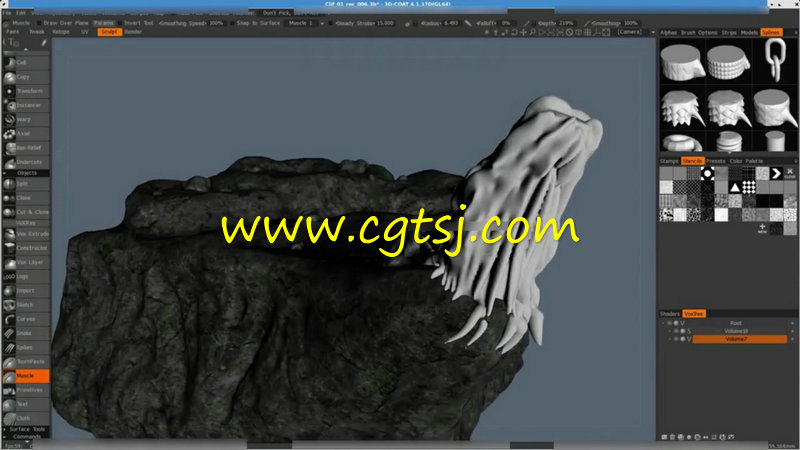Select the Warp tool
800x450 pixels.
click(26, 119)
